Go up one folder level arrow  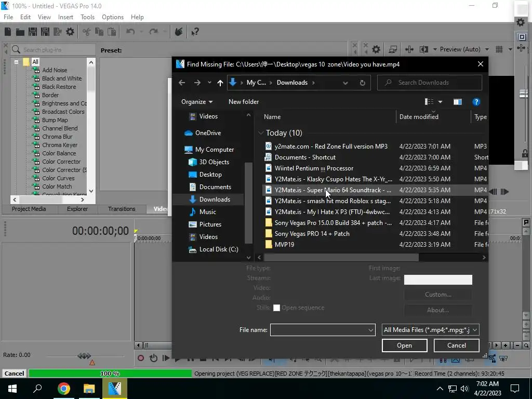tap(220, 83)
